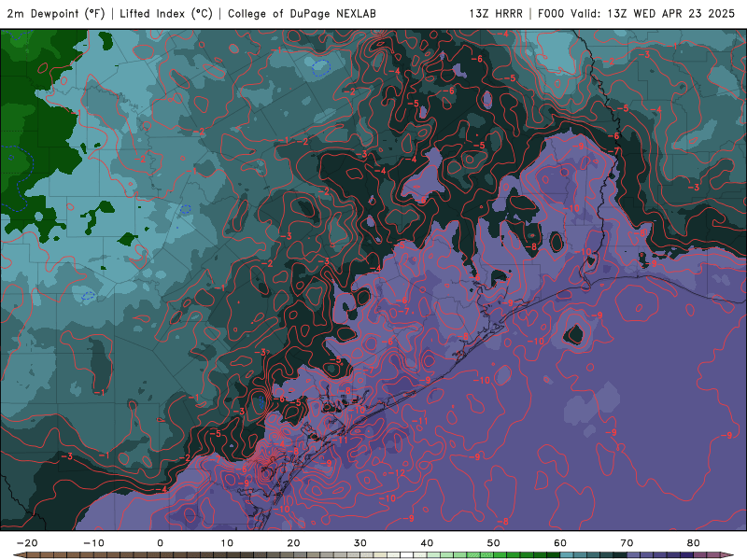Click the "College of DuPage NEXLAB" label

302,13
